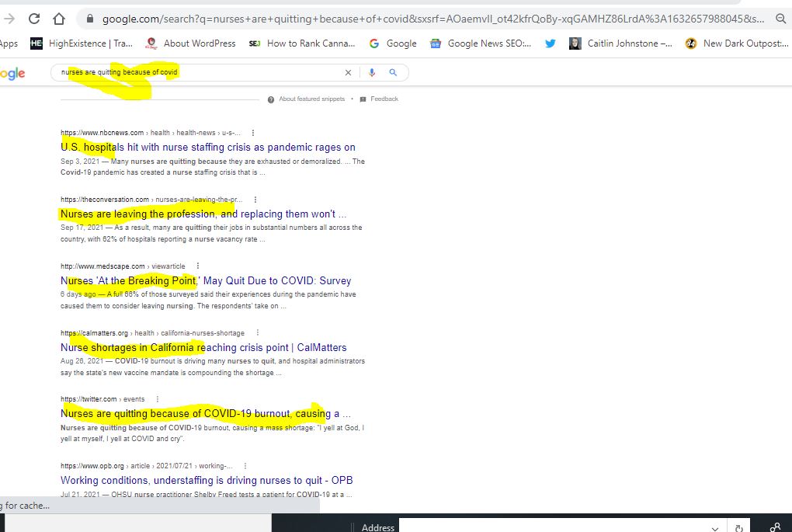Click the featured snippets question mark icon
792x532 pixels.
pos(271,99)
